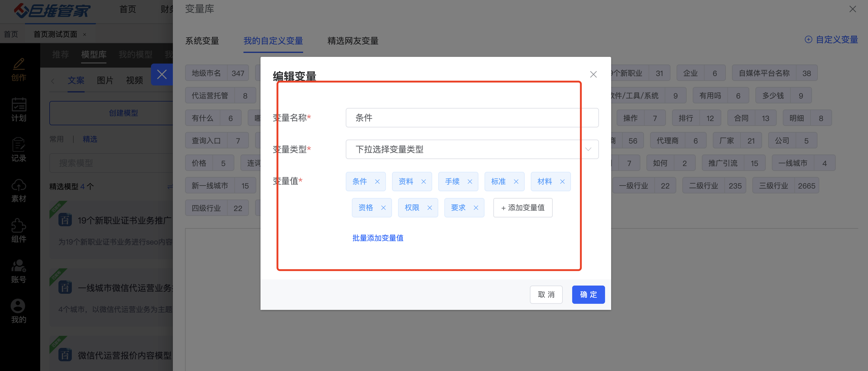
Task: Open the 账号 user account icon
Action: [19, 271]
